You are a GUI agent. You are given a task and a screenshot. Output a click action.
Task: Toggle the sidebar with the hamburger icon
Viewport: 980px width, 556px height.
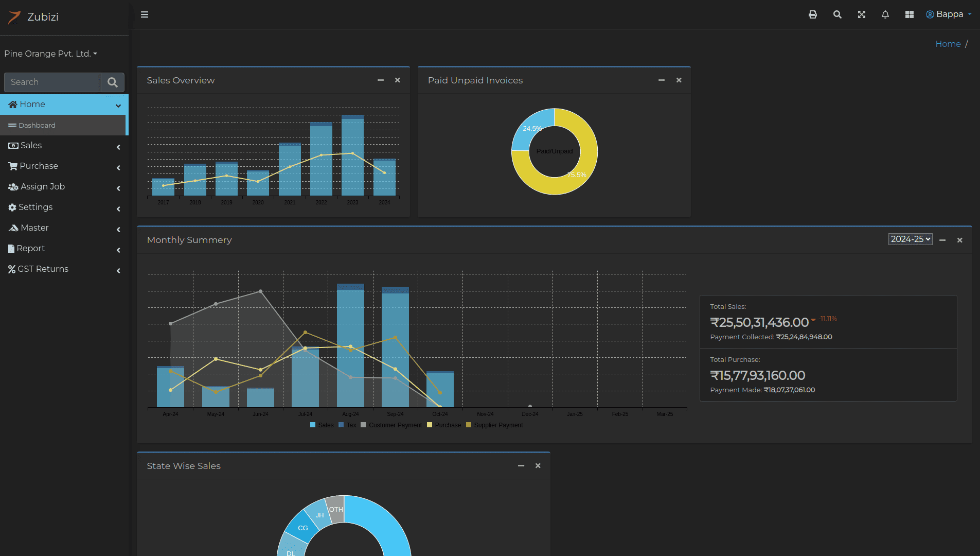point(145,14)
